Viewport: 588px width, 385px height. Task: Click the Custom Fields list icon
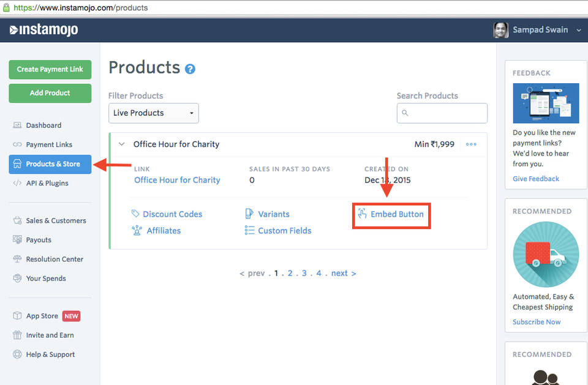249,231
